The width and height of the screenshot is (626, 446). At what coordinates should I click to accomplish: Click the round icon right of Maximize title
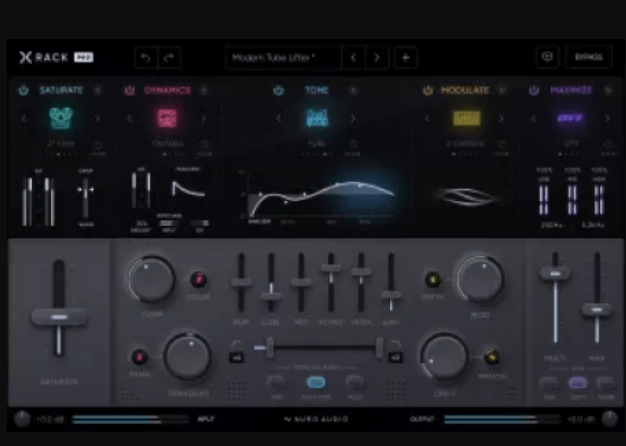tap(608, 90)
